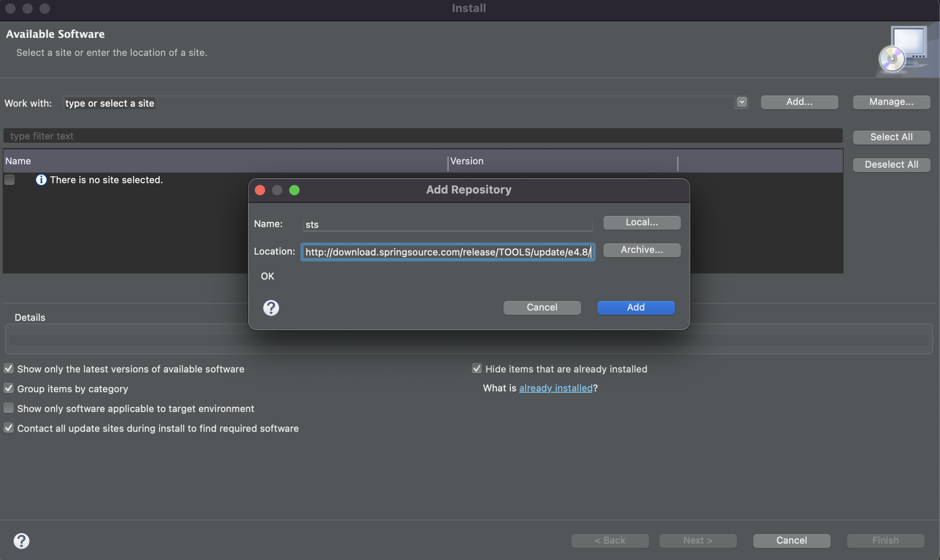Choose Local... repository folder button

point(642,222)
